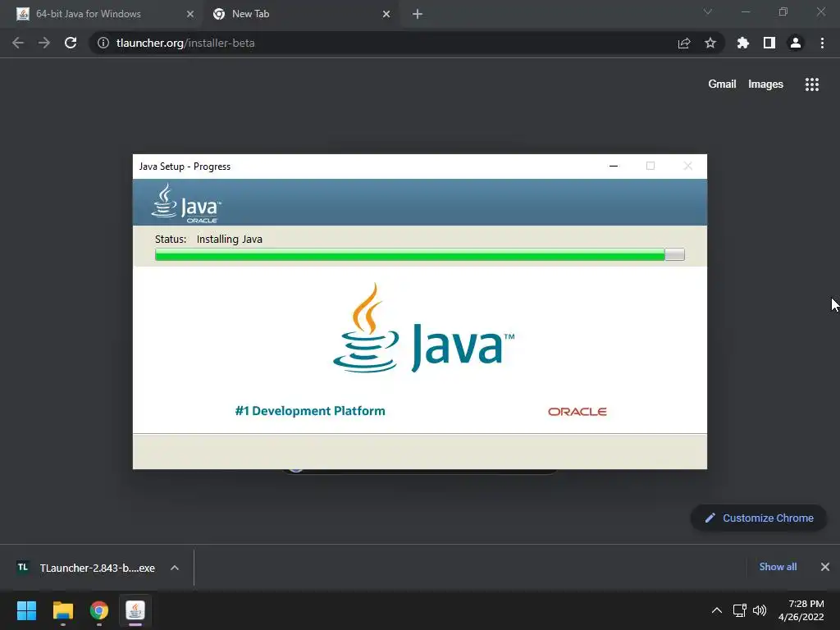The image size is (840, 630).
Task: Go forward in browser history
Action: (x=44, y=43)
